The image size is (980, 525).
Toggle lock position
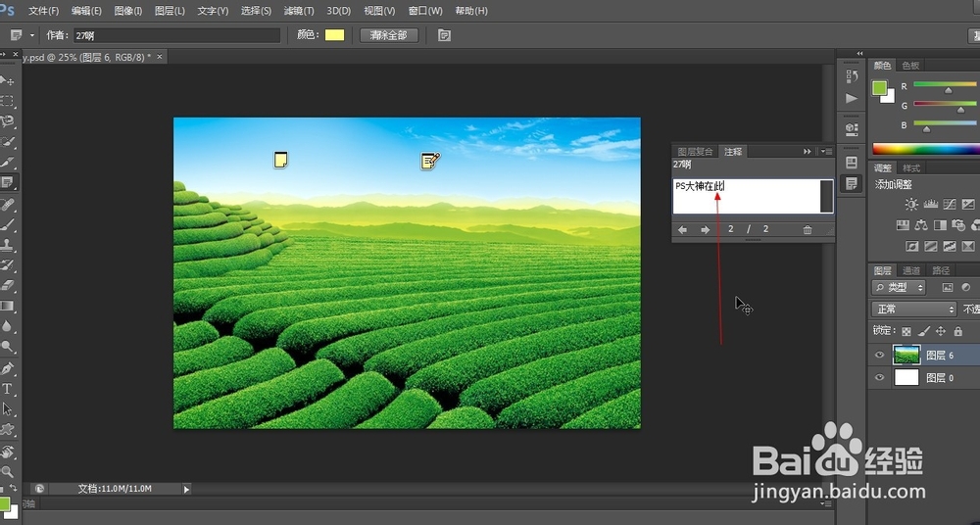click(x=941, y=331)
